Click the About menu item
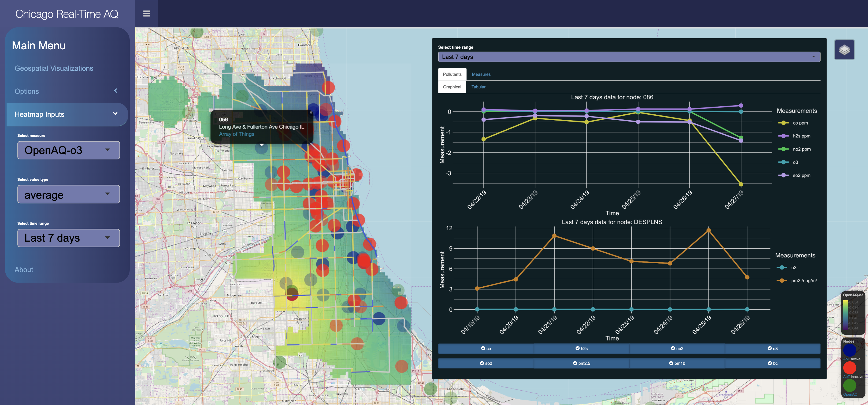The width and height of the screenshot is (868, 405). (x=24, y=269)
